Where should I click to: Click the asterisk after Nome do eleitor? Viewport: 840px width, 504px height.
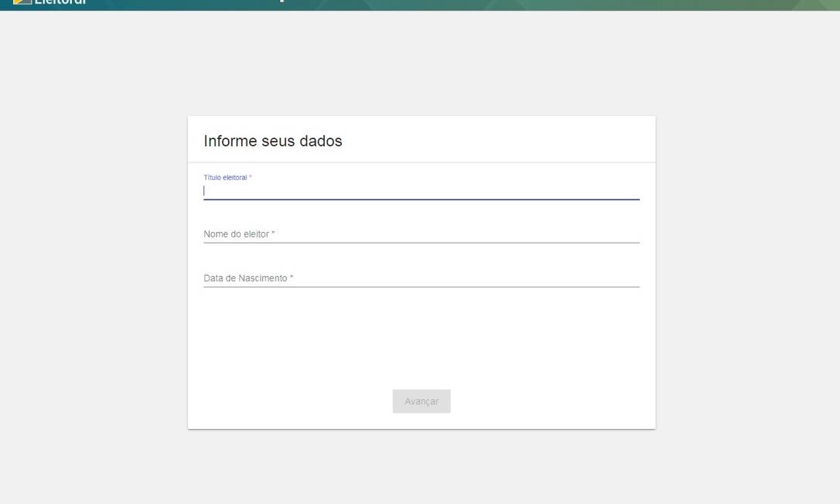(274, 233)
